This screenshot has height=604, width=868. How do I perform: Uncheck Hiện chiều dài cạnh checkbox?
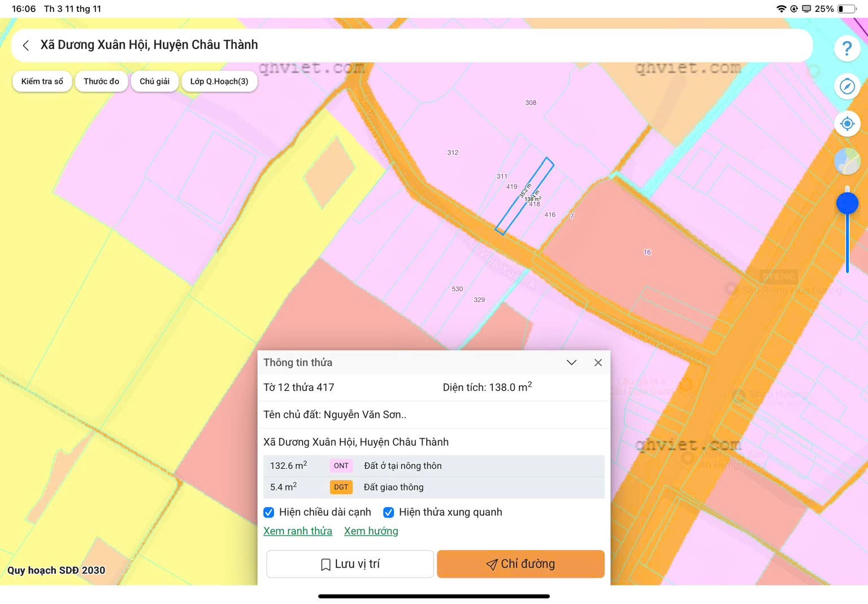269,512
